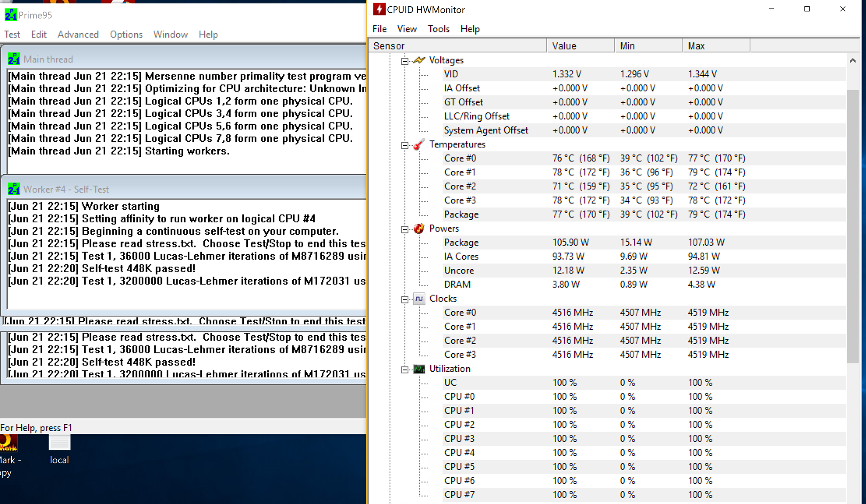Screen dimensions: 866x504
Task: Open the Options menu in Prime95
Action: coord(126,34)
